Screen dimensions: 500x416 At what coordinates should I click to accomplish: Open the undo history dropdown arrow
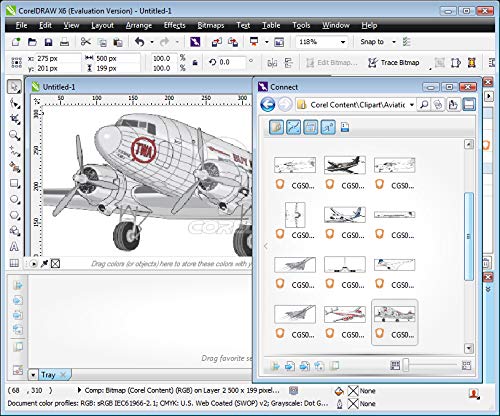152,42
